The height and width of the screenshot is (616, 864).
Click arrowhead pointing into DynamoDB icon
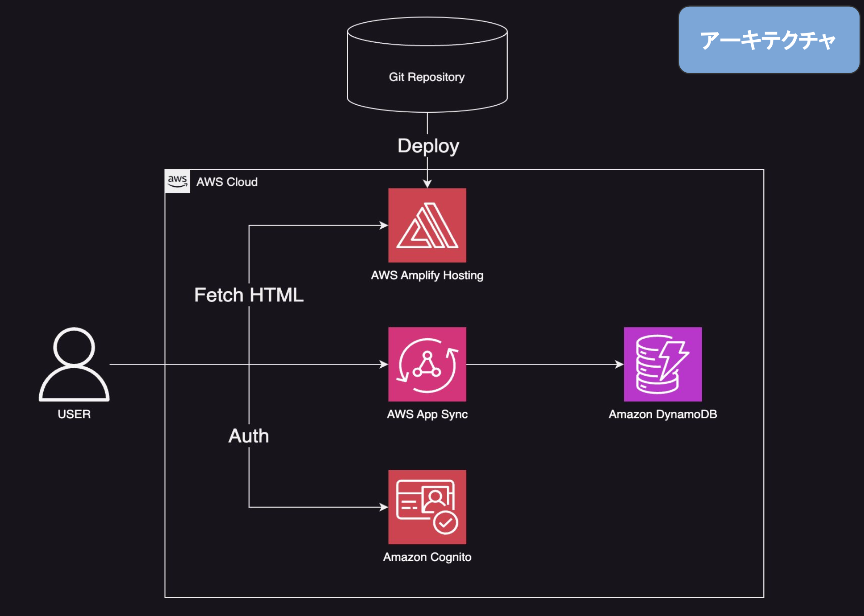tap(619, 364)
